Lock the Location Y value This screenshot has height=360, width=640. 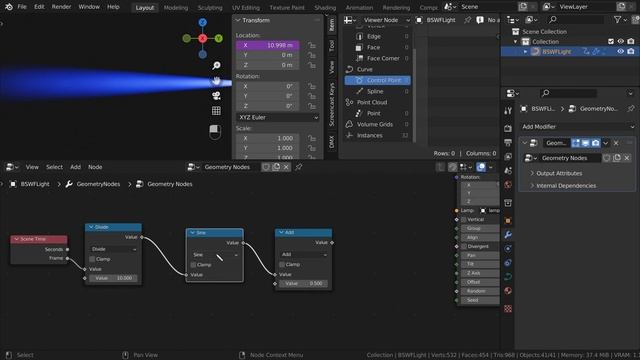pyautogui.click(x=311, y=55)
